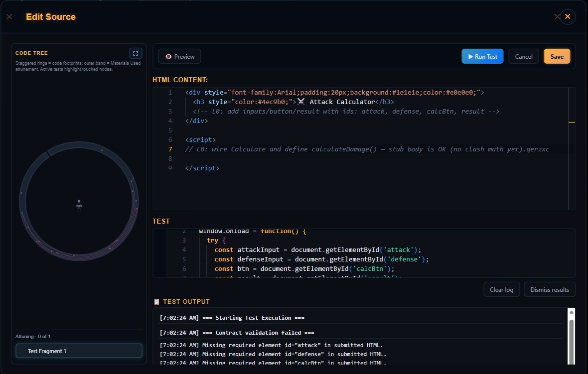Click the test output scrollbar thumb

(571, 341)
